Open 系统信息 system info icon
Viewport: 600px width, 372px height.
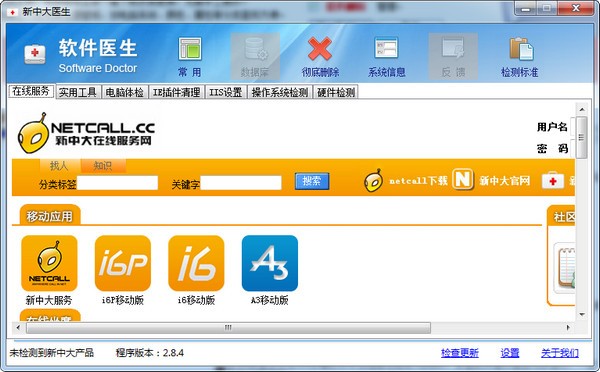pos(386,49)
